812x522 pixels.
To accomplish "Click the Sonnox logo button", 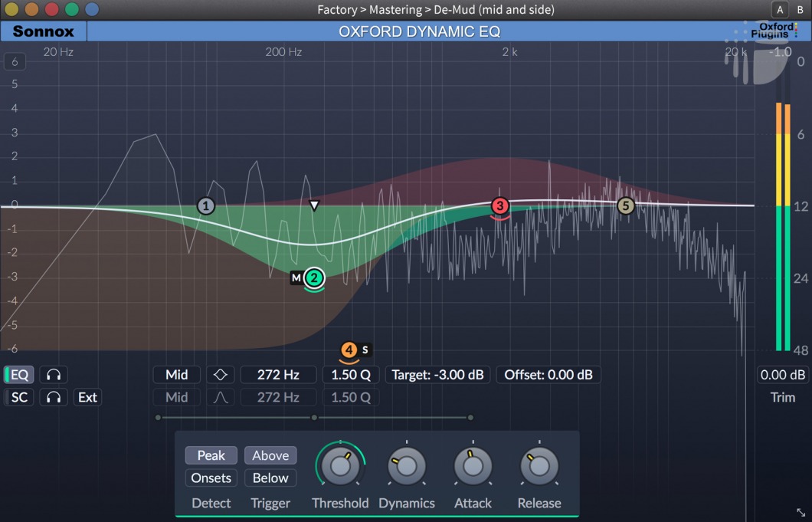I will tap(44, 31).
